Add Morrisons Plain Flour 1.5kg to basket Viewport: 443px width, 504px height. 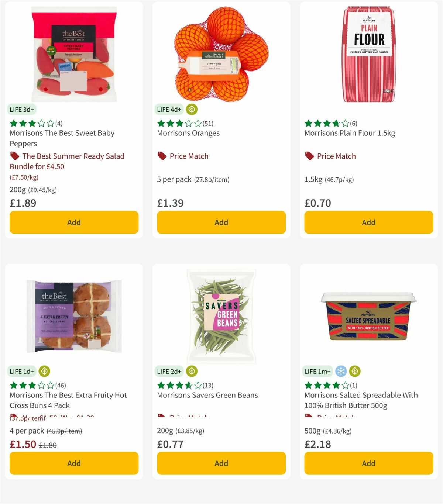pos(368,222)
